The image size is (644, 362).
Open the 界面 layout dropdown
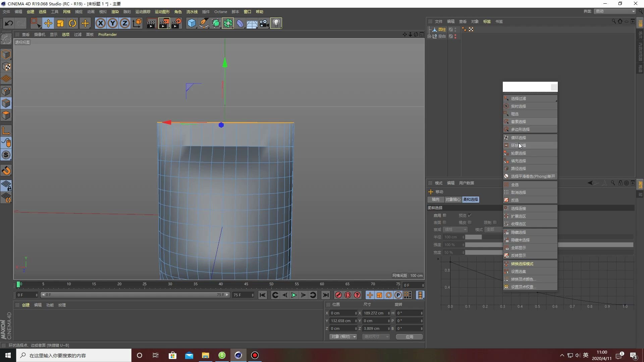click(615, 11)
